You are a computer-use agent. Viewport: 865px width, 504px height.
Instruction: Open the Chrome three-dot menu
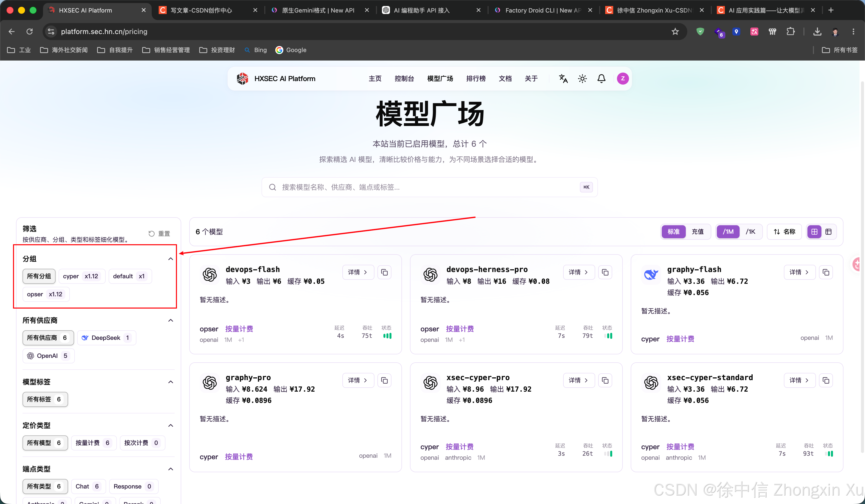point(853,32)
